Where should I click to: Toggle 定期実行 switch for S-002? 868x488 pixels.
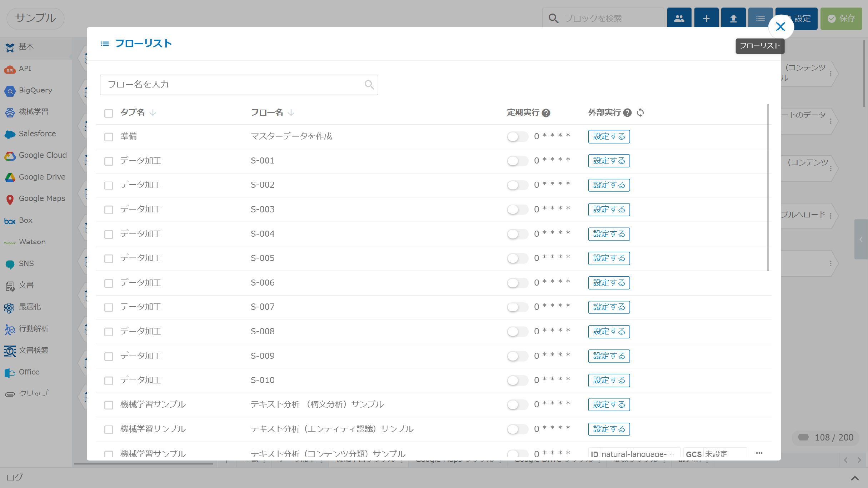point(517,185)
